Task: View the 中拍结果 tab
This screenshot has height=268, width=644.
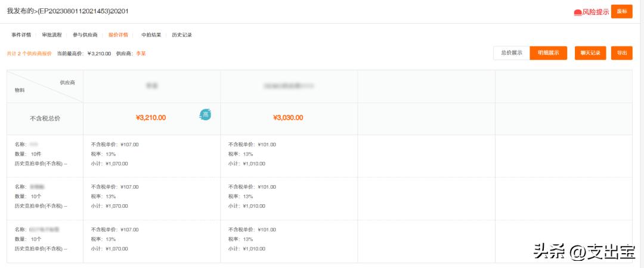Action: coord(151,35)
